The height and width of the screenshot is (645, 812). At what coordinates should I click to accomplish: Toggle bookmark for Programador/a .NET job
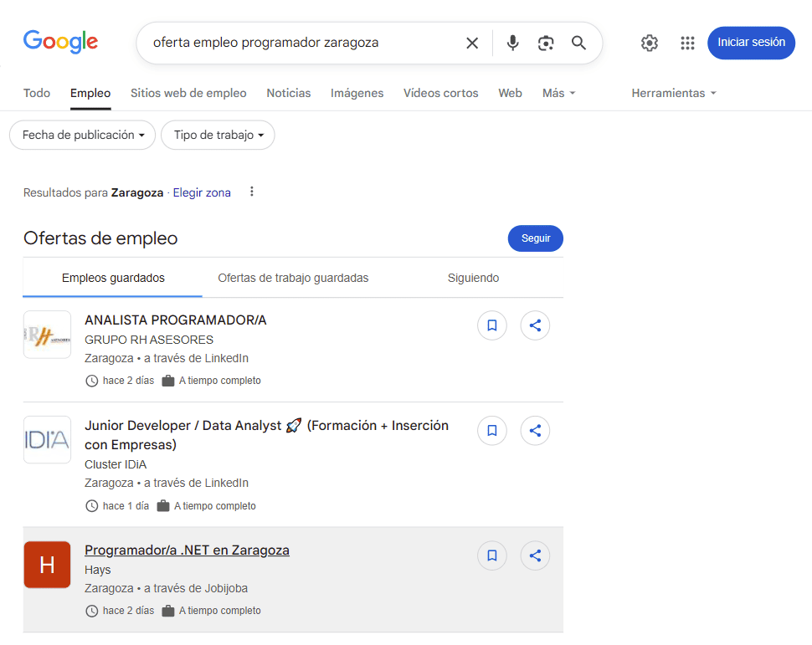point(492,555)
